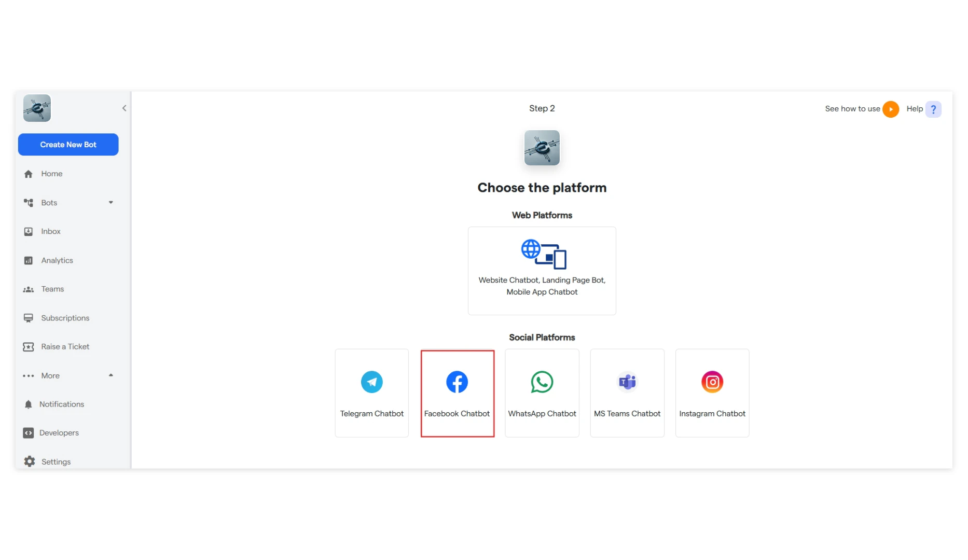Click the Home house icon
968x560 pixels.
tap(29, 174)
